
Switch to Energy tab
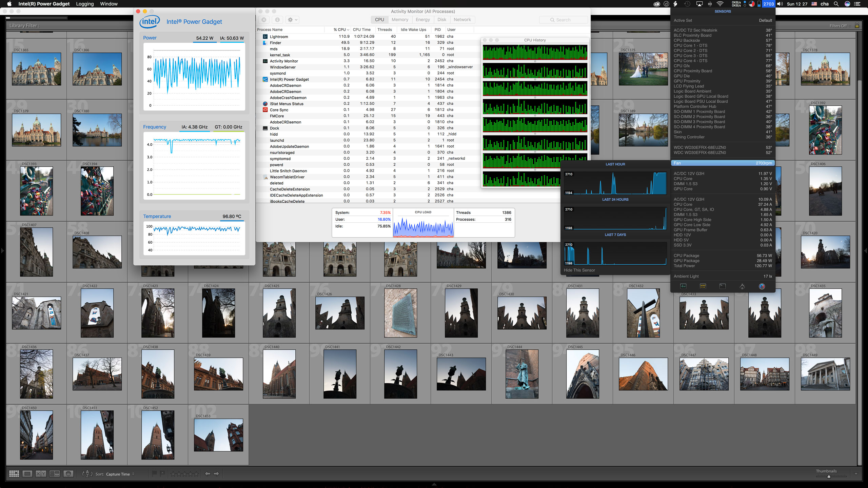423,20
